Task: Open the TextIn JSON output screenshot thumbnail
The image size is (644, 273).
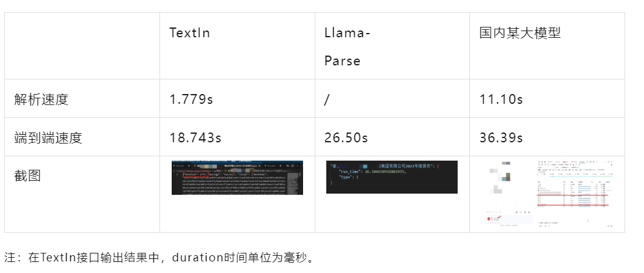Action: pyautogui.click(x=237, y=177)
